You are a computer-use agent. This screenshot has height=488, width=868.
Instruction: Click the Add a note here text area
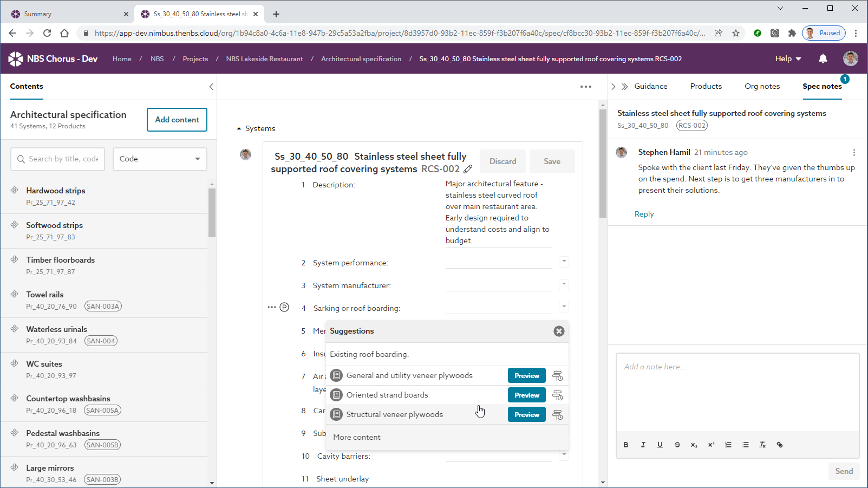738,393
